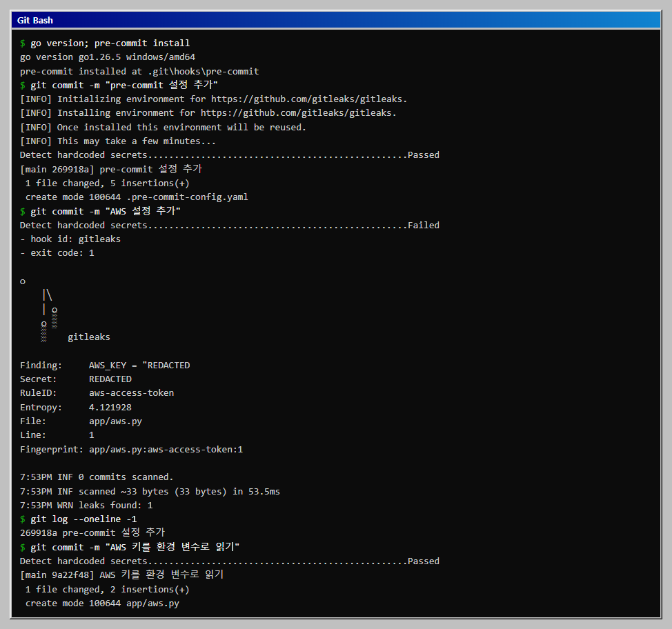The height and width of the screenshot is (629, 672).
Task: Click the gitleaks ASCII-art logo label
Action: pos(89,337)
